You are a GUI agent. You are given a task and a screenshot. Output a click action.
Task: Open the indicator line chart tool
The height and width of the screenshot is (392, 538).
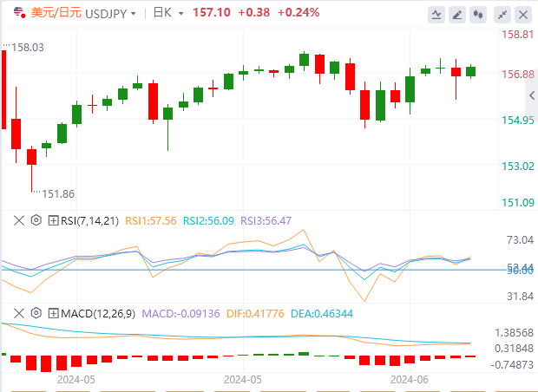click(x=436, y=15)
